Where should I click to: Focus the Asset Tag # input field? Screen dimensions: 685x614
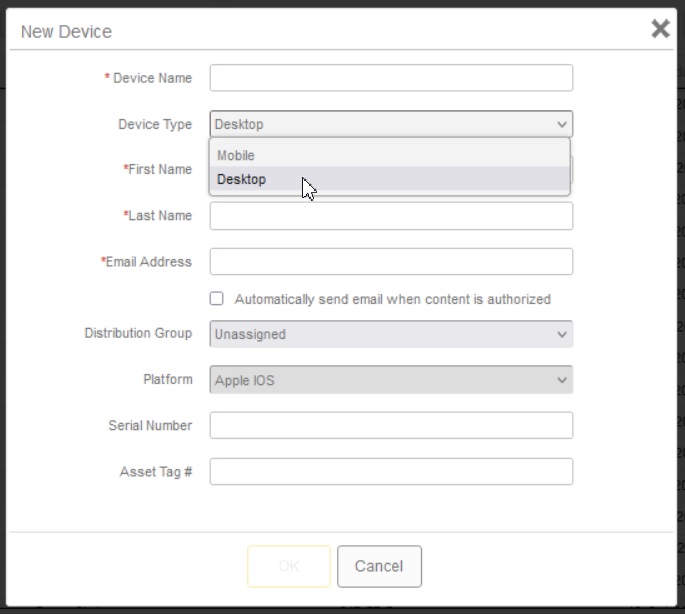coord(391,472)
